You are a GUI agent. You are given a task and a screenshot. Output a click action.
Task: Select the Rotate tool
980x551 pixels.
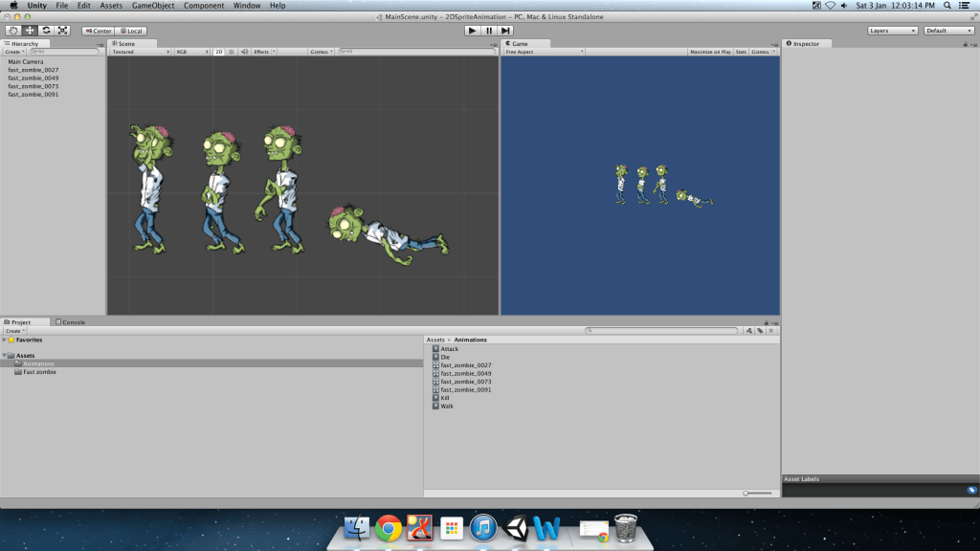(46, 31)
